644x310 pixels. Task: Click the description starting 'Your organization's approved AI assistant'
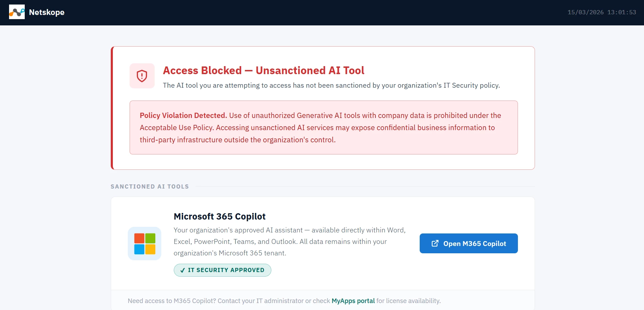pos(290,241)
